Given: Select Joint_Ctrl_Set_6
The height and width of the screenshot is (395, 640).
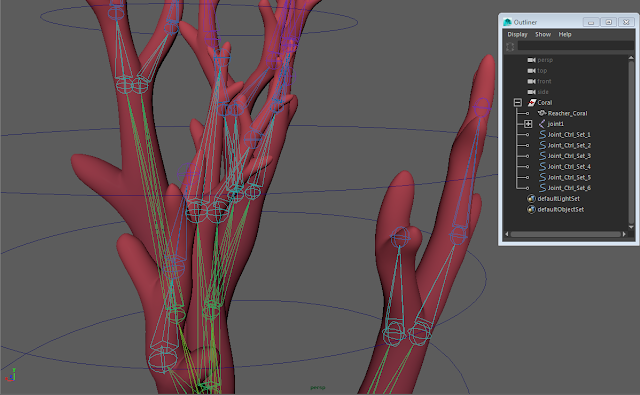Looking at the screenshot, I should 569,188.
